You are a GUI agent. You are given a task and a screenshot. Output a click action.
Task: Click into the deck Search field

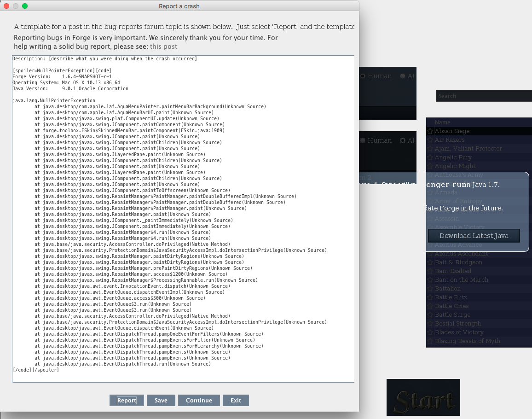coord(483,96)
